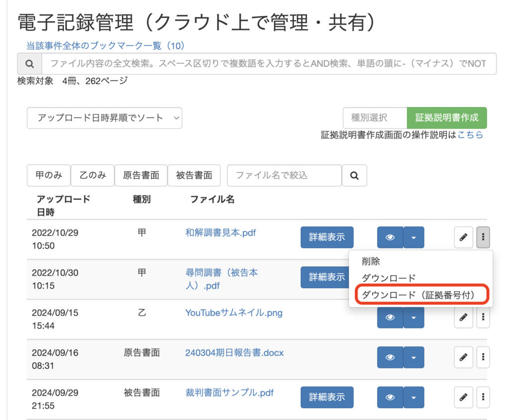Click the eye preview button for 和解調書見本.pdf
This screenshot has height=420, width=510.
pyautogui.click(x=390, y=237)
